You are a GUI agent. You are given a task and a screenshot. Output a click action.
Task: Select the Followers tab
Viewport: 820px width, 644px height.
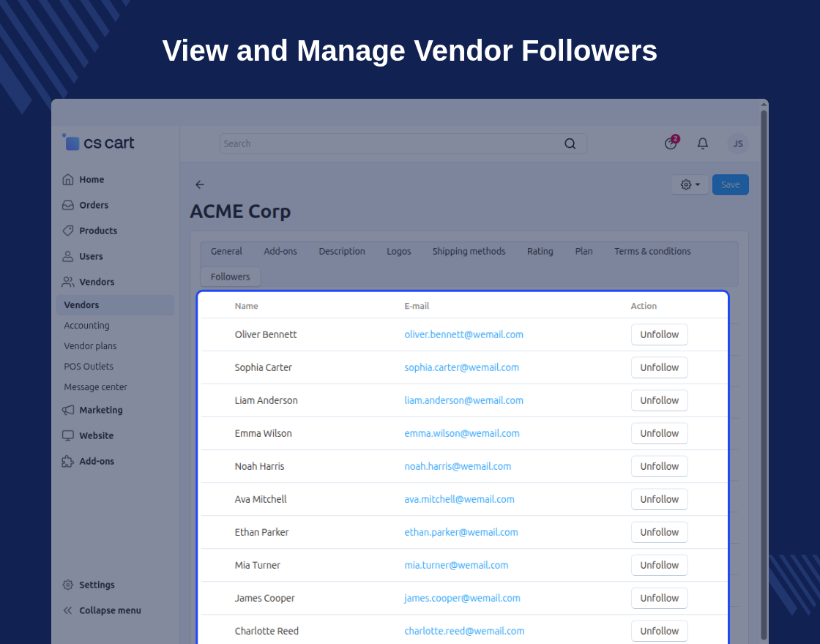coord(230,277)
